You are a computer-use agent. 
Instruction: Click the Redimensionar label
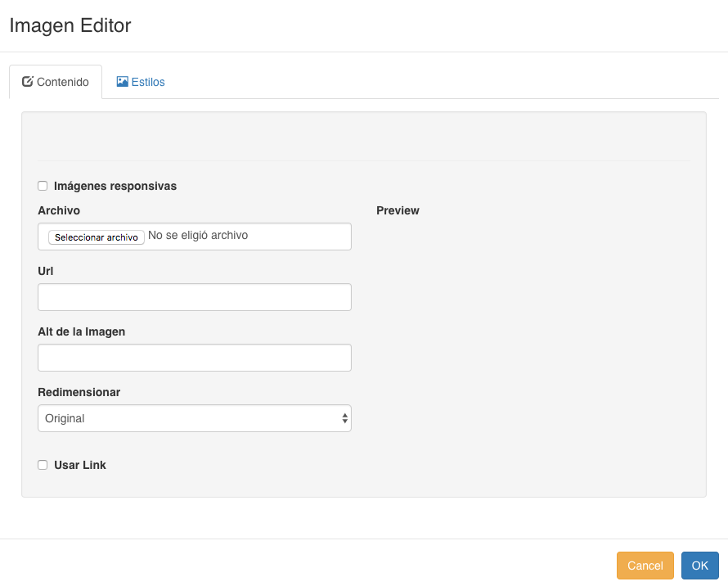tap(79, 392)
